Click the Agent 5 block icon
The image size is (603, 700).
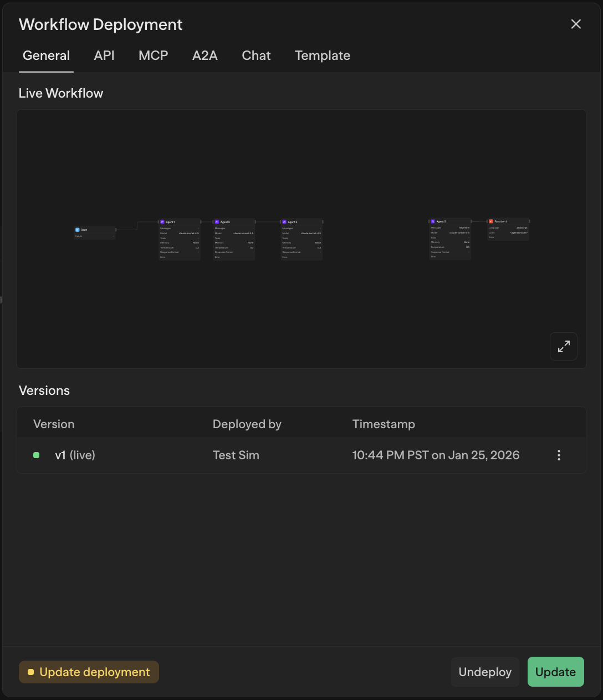coord(433,221)
